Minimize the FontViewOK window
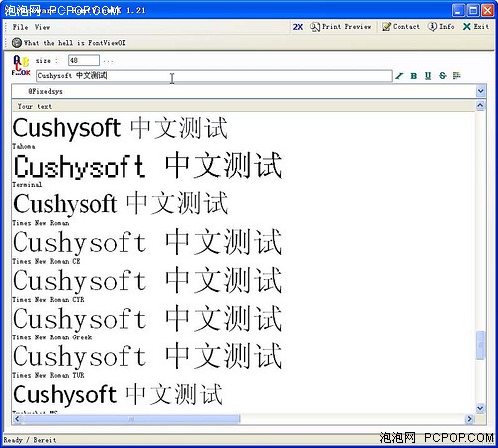 pos(458,10)
